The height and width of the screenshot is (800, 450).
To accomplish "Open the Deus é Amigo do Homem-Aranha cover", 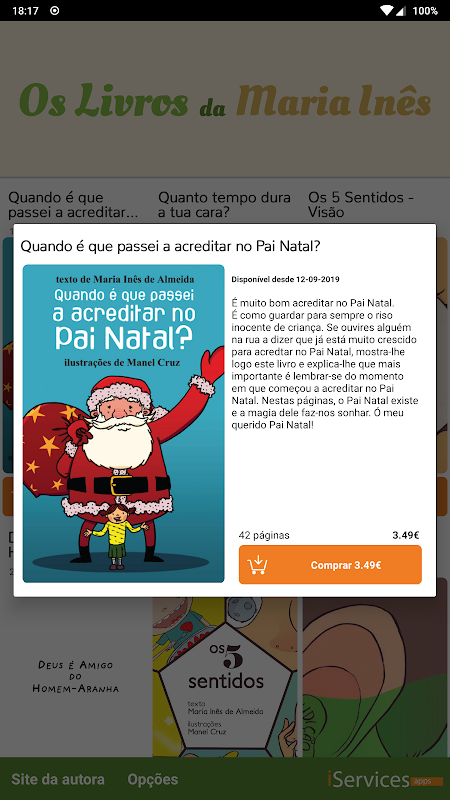I will [76, 677].
